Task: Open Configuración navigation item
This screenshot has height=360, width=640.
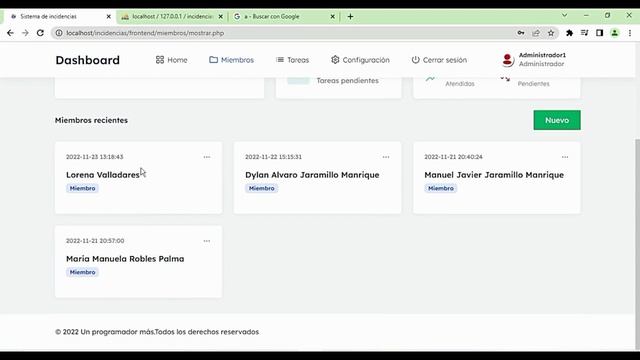Action: pos(360,60)
